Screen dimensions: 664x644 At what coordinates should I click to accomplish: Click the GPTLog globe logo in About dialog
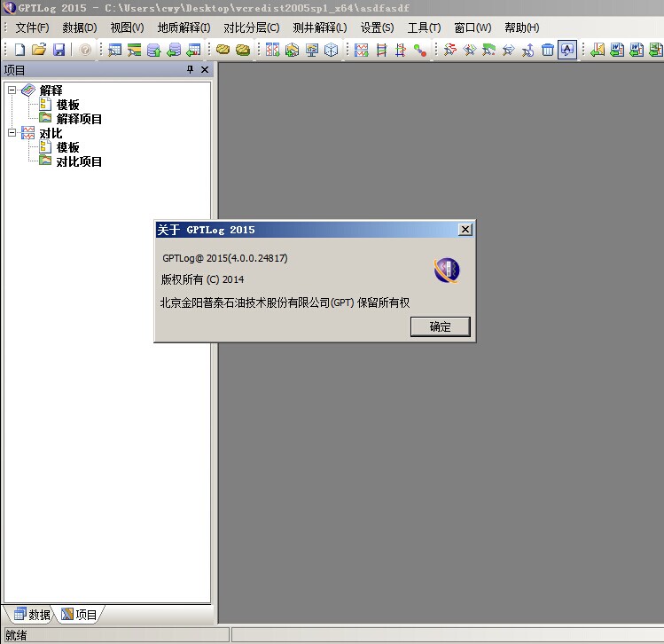point(446,271)
